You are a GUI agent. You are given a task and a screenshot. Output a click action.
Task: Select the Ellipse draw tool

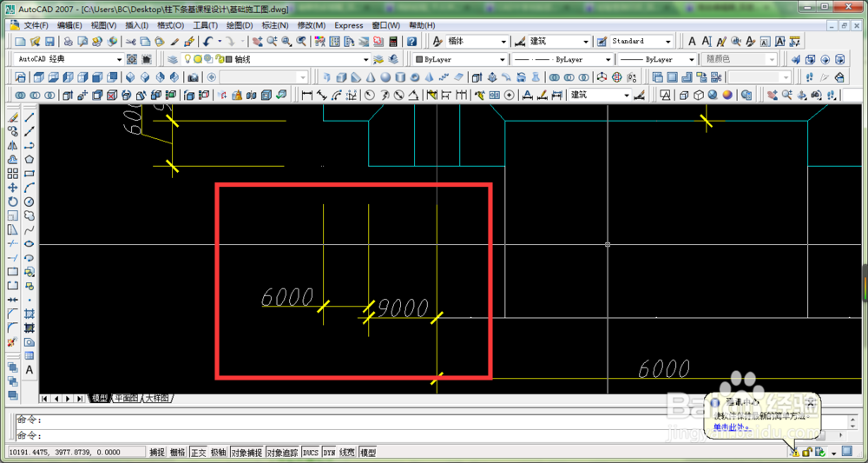click(30, 244)
